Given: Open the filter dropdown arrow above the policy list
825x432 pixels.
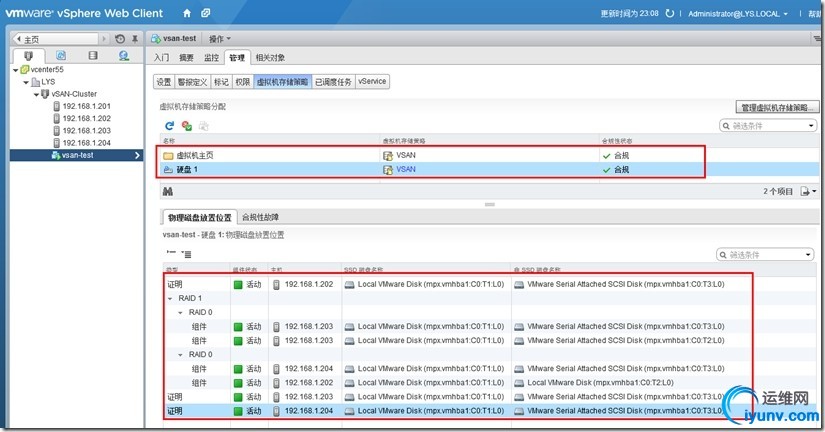Looking at the screenshot, I should click(811, 126).
